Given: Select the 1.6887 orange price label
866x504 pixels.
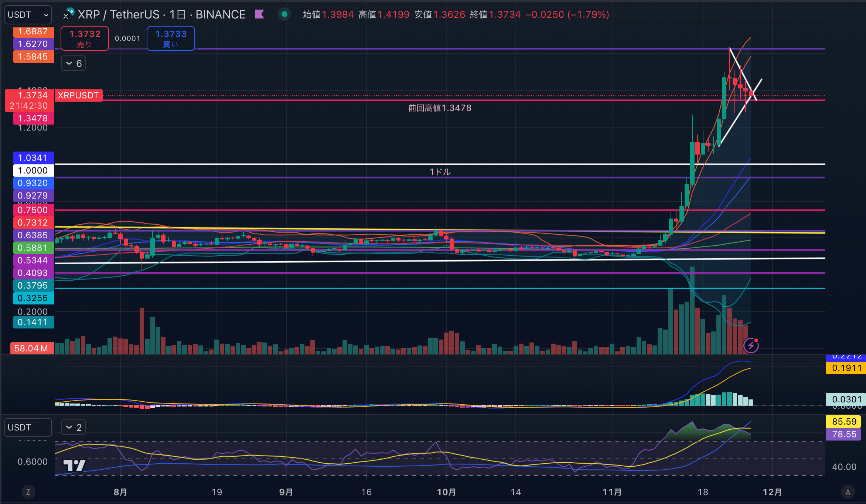Looking at the screenshot, I should (34, 32).
